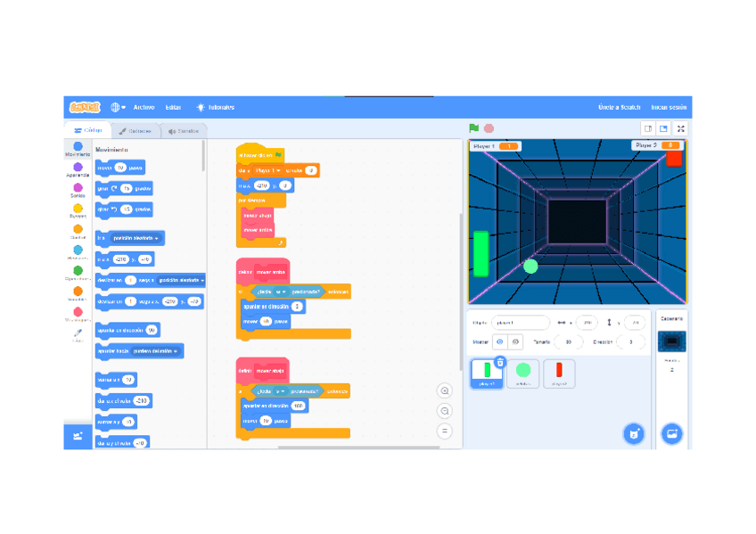Click the 'definir mover arriba' block
756x534 pixels.
[x=263, y=272]
